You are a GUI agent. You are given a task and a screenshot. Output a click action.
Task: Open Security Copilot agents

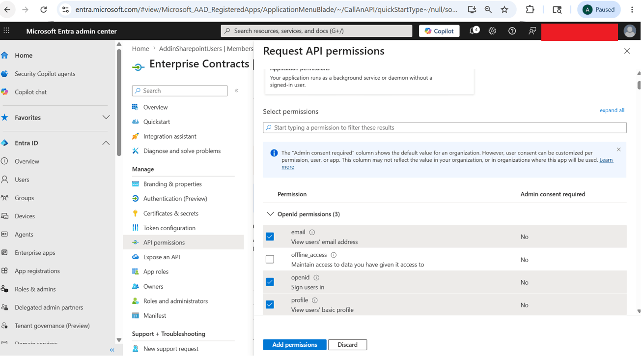[45, 74]
